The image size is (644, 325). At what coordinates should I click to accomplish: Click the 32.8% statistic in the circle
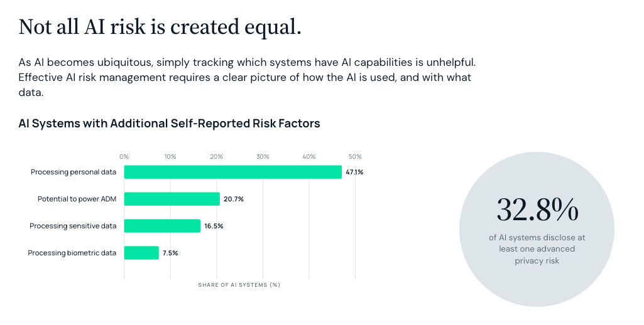pos(537,210)
